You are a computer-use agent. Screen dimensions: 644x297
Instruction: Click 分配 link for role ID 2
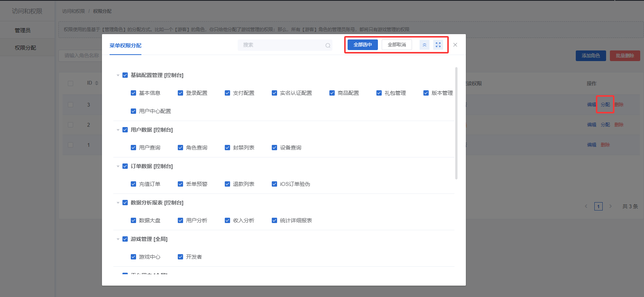click(605, 125)
